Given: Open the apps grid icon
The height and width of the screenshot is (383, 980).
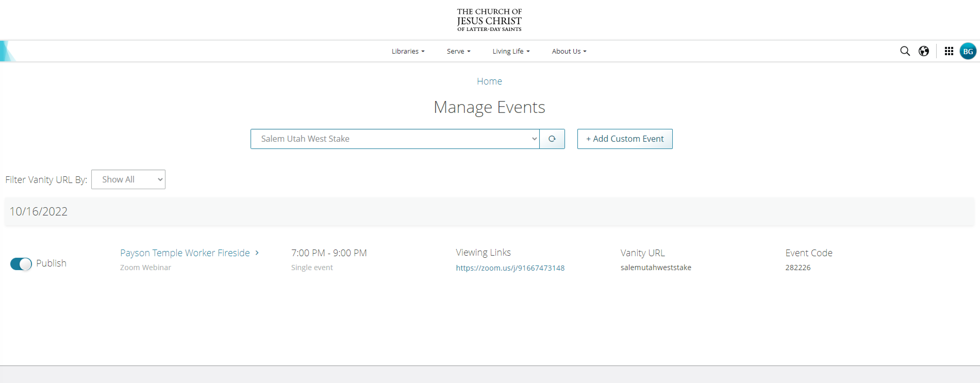Looking at the screenshot, I should point(949,51).
